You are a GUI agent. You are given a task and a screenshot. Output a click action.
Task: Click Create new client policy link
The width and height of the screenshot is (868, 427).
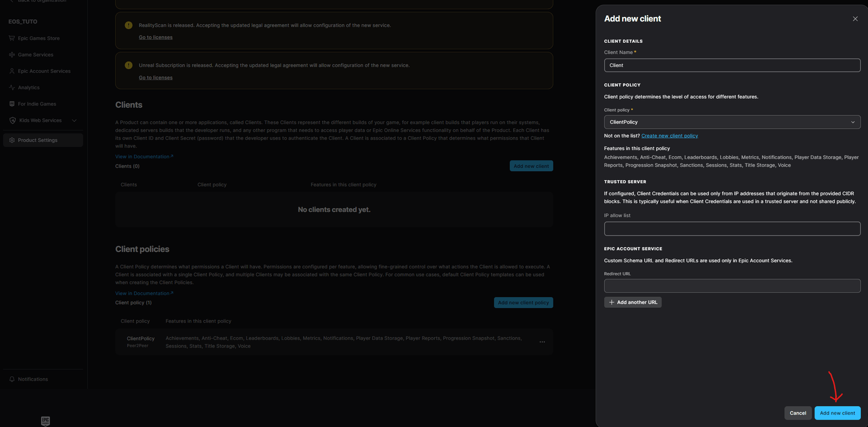click(669, 136)
